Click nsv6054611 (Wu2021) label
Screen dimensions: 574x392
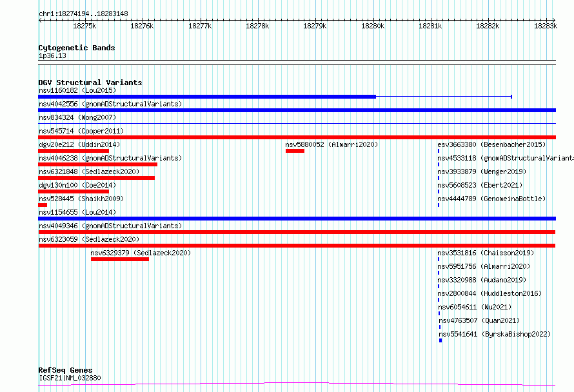point(475,307)
